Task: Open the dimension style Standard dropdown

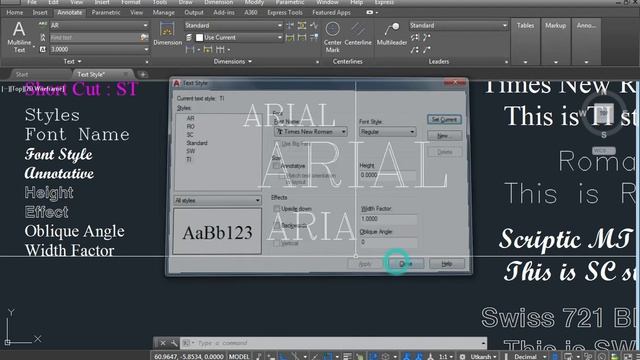Action: (280, 25)
